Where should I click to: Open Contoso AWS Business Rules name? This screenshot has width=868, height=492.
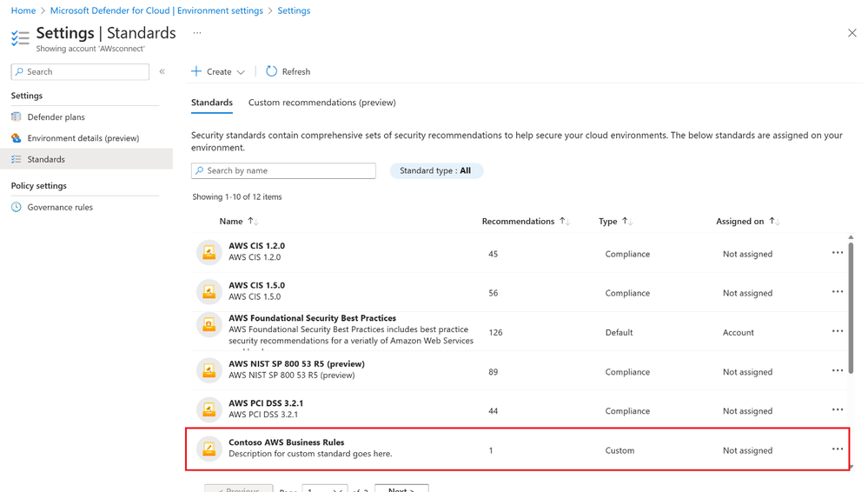click(286, 442)
